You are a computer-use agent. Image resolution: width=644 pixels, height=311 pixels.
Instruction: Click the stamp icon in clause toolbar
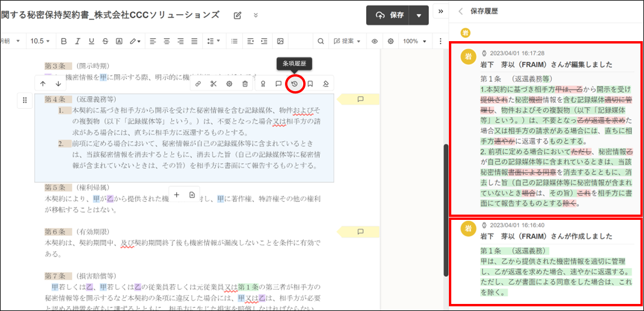point(325,84)
